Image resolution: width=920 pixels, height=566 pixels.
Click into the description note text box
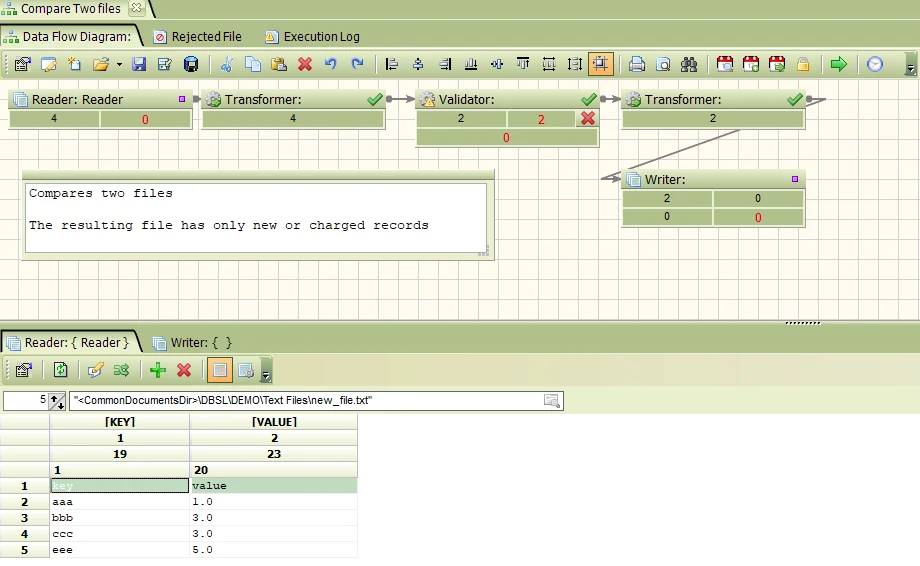point(256,218)
